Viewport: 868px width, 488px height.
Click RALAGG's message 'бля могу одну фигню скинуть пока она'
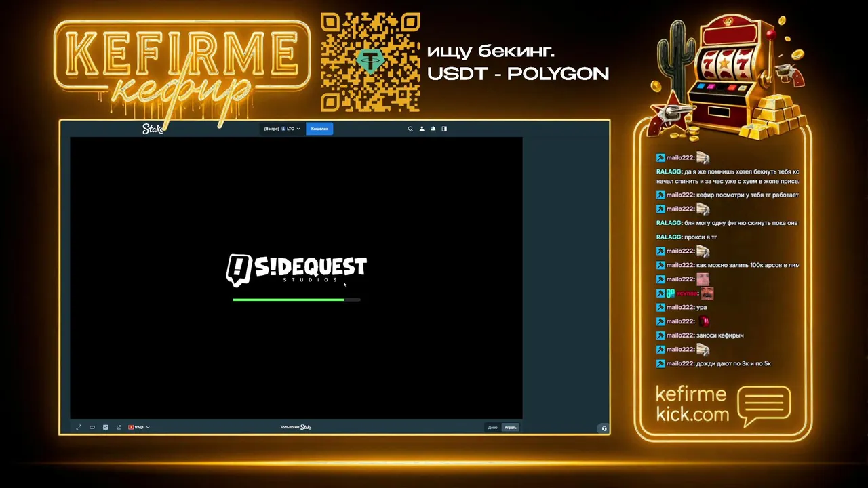(x=741, y=223)
